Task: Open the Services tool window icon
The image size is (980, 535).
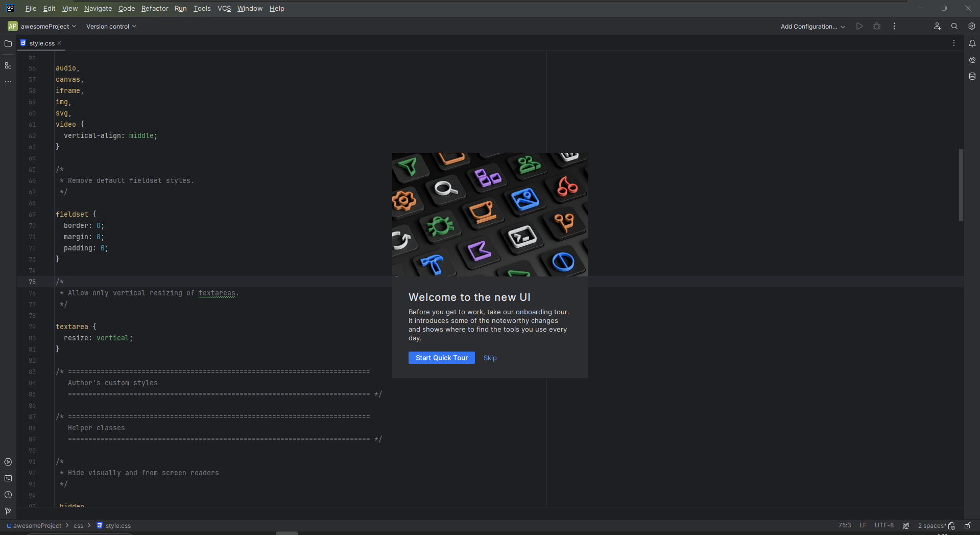Action: coord(8,462)
